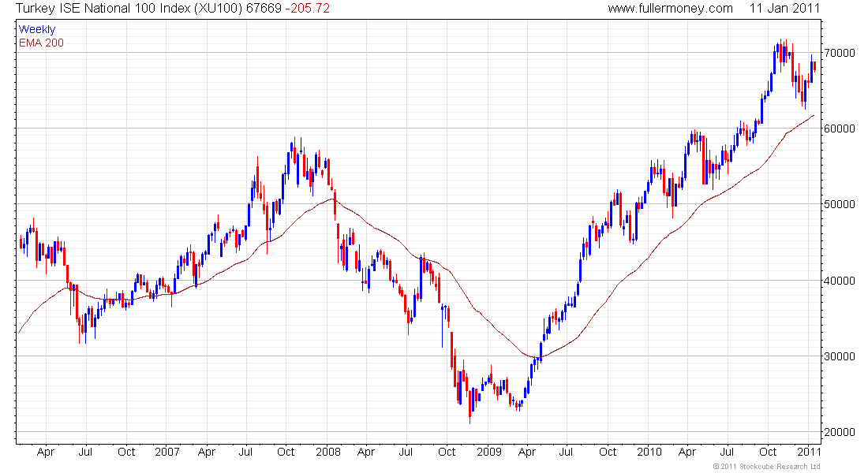Click the 67669 last price value
Viewport: 868px width, 473px height.
pos(264,9)
